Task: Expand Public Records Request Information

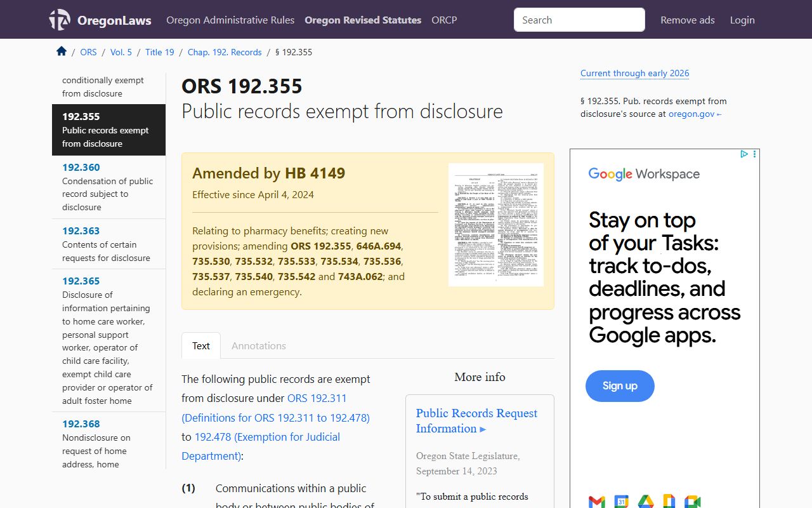Action: (476, 420)
